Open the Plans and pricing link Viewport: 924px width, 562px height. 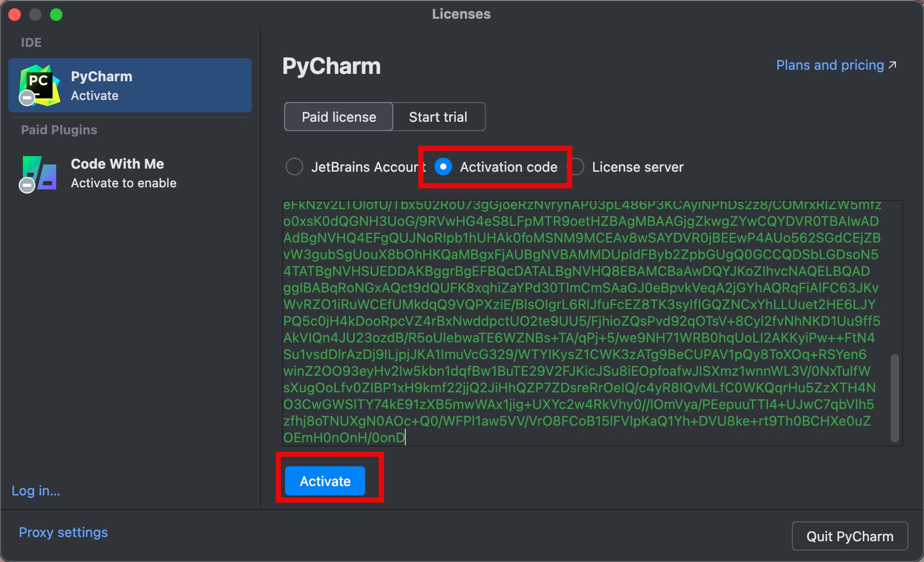[830, 65]
